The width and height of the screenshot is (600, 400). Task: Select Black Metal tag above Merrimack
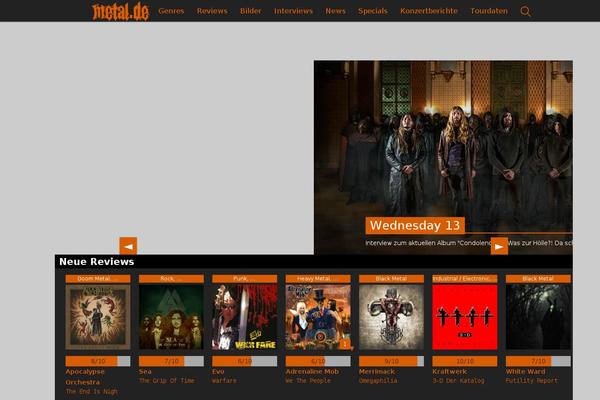tap(391, 279)
